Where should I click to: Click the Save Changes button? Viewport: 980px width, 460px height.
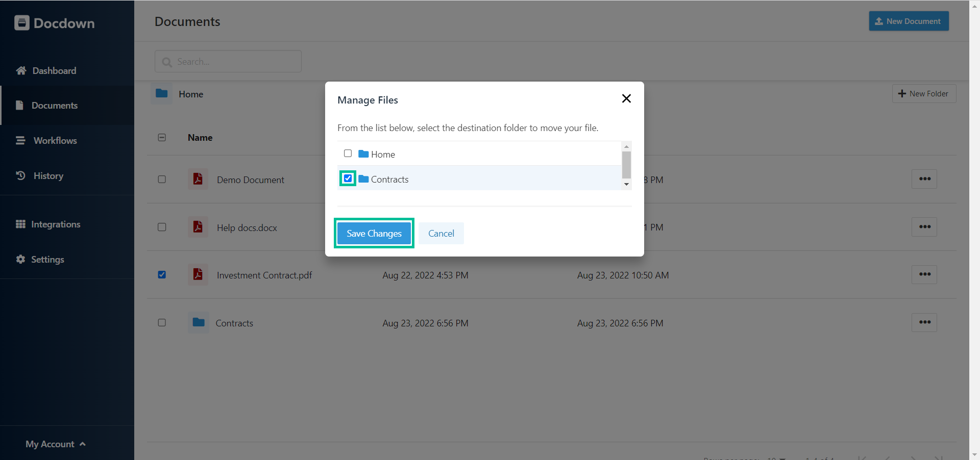click(x=373, y=233)
